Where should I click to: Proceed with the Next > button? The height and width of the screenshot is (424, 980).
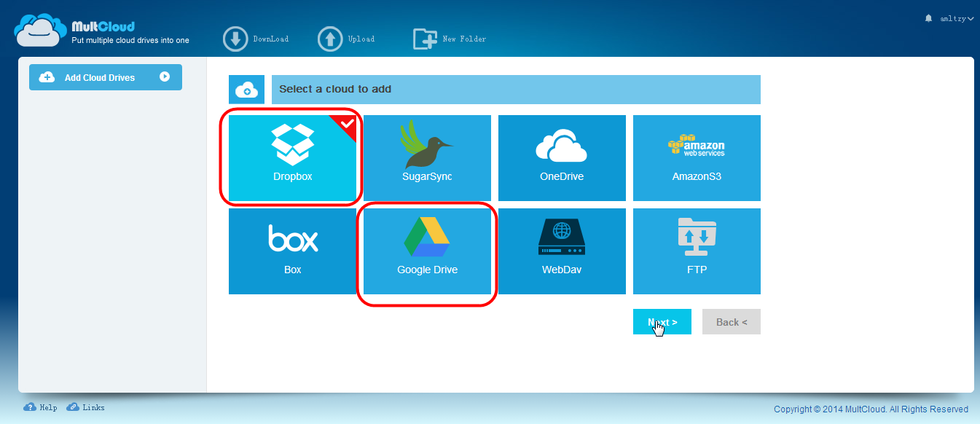pos(662,322)
